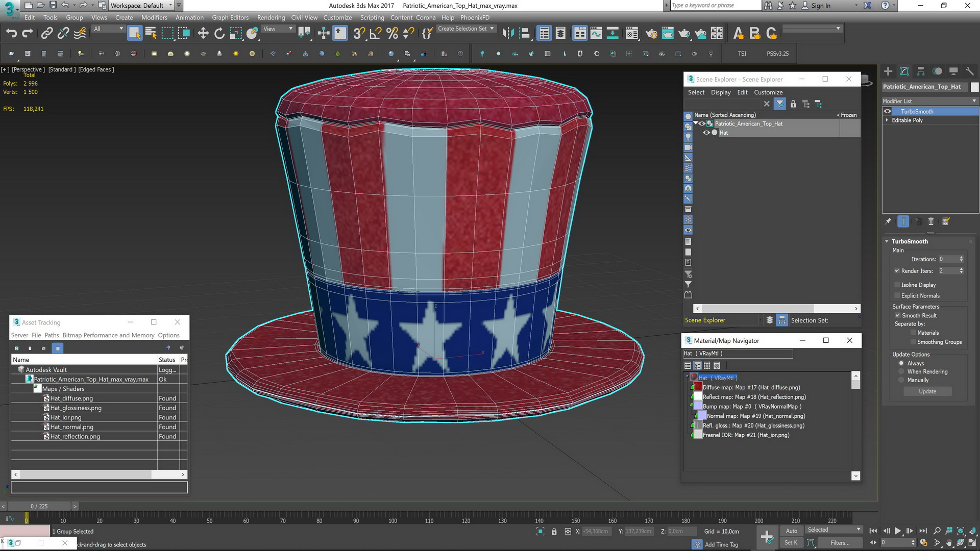Open the selection filter All dropdown

pos(108,29)
